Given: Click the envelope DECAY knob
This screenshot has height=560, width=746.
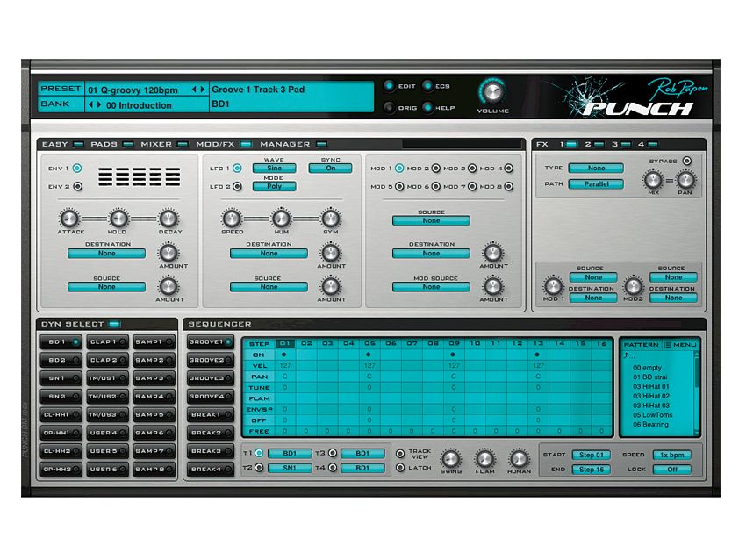Looking at the screenshot, I should point(169,219).
